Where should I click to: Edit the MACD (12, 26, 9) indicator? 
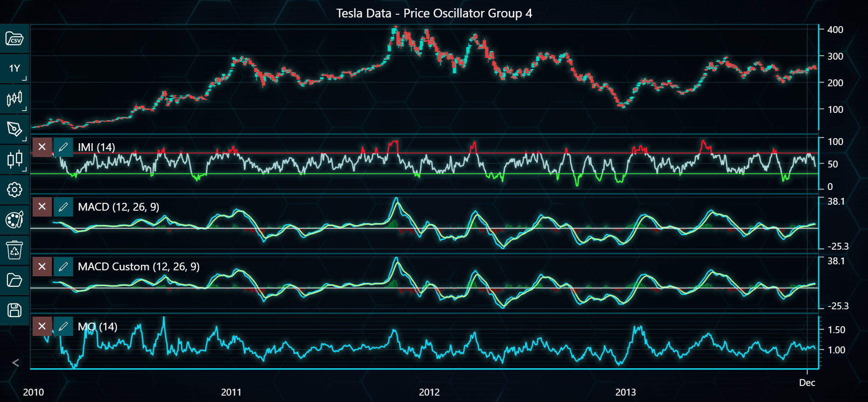pos(63,207)
